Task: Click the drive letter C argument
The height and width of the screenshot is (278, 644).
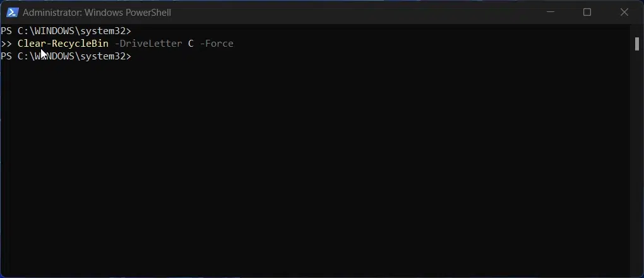Action: [x=191, y=44]
